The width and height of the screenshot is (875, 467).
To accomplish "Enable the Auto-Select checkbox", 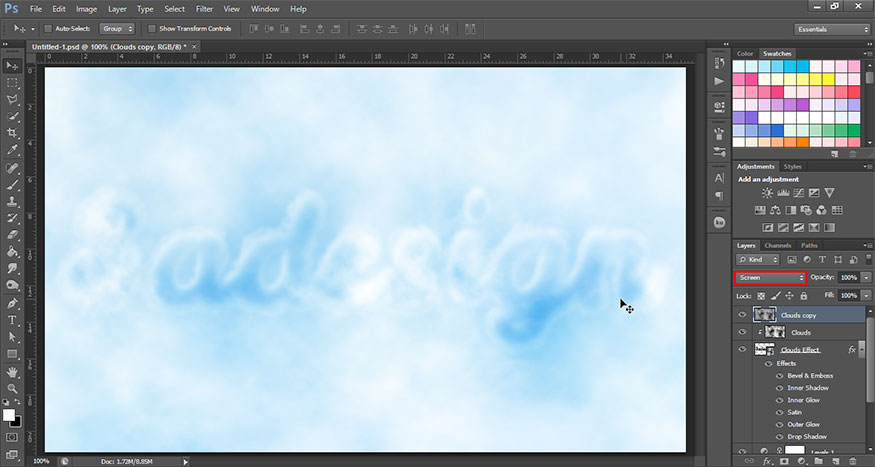I will pyautogui.click(x=47, y=29).
